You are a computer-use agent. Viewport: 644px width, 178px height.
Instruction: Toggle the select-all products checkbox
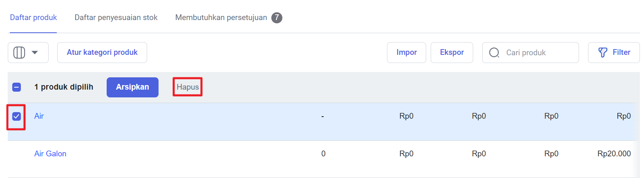click(x=16, y=87)
